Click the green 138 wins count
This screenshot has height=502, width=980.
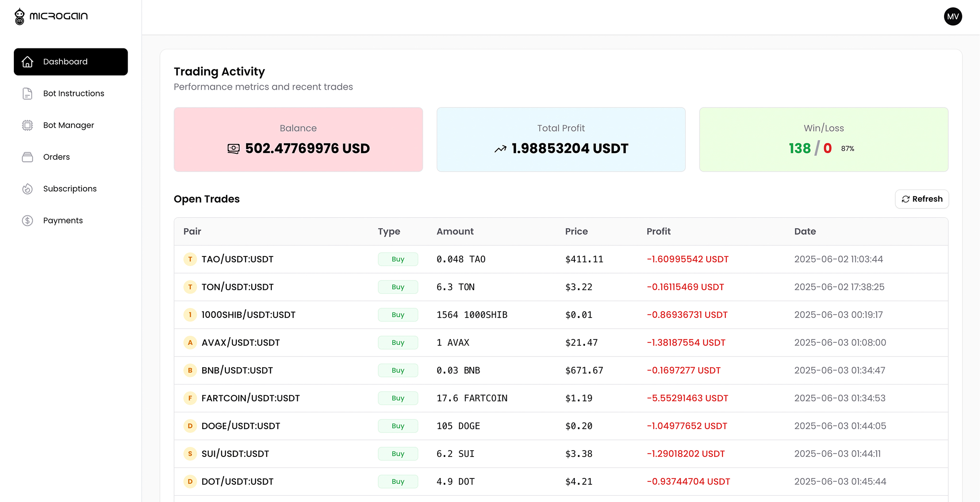800,149
